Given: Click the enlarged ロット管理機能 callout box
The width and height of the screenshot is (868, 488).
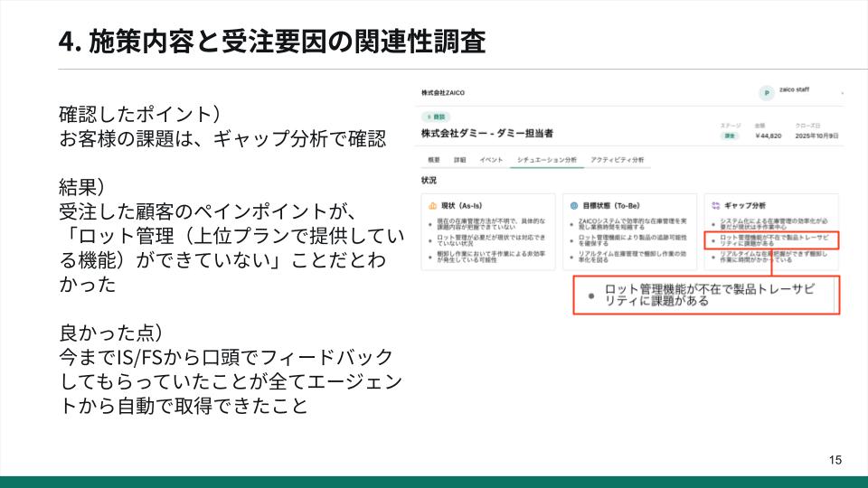Looking at the screenshot, I should [706, 295].
